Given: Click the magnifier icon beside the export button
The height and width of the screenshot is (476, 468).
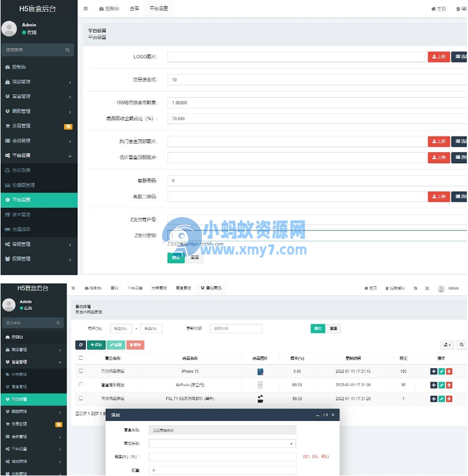Looking at the screenshot, I should click(461, 345).
